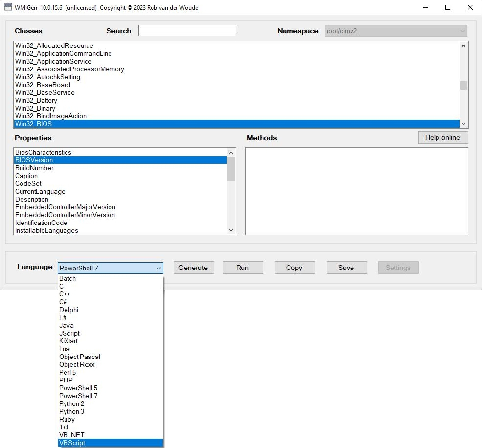This screenshot has width=482, height=448.
Task: Choose C++ from the language list
Action: pos(110,294)
